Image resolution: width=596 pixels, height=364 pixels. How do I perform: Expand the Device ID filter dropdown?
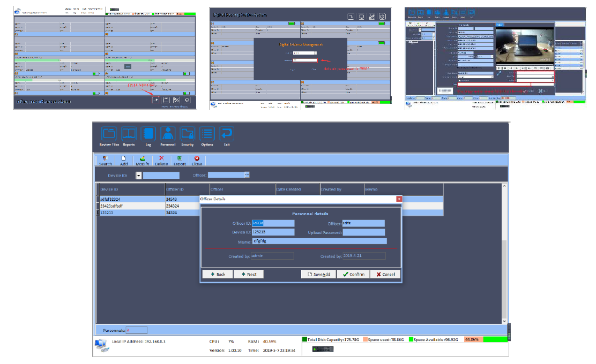click(138, 175)
